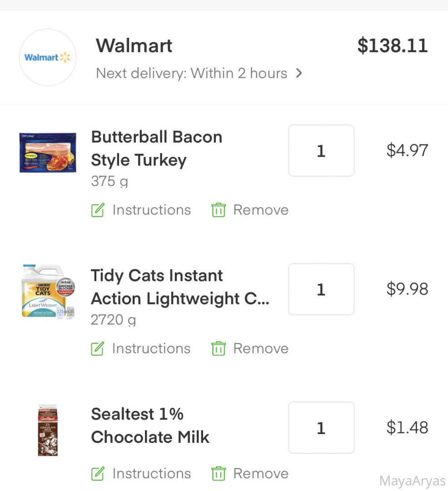The width and height of the screenshot is (448, 491).
Task: Open Butterball Bacon Style Turkey item title
Action: click(x=156, y=148)
